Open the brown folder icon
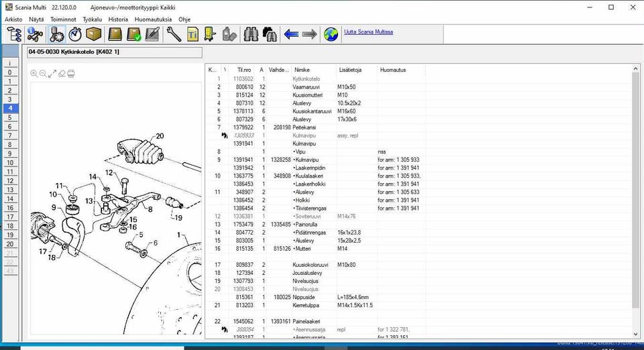The image size is (644, 350). click(x=115, y=34)
